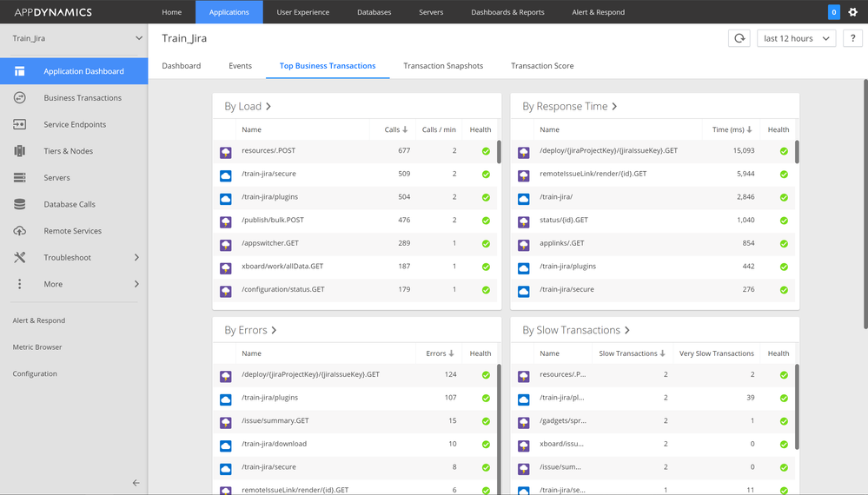Open the settings gear icon
Viewport: 868px width, 495px height.
pos(852,11)
